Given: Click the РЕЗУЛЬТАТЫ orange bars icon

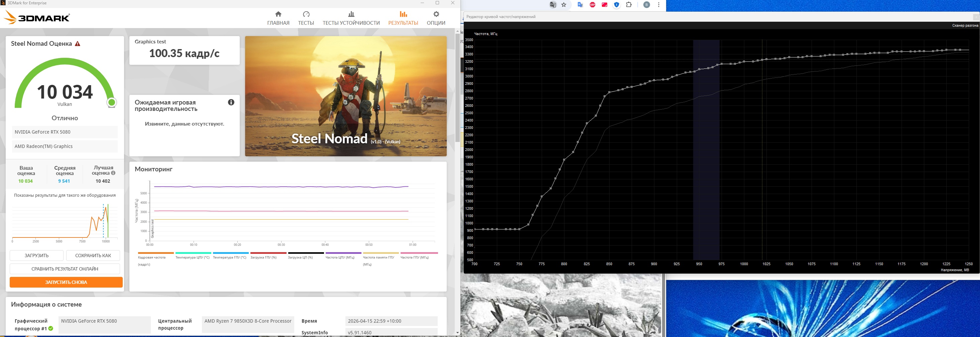Looking at the screenshot, I should [403, 14].
